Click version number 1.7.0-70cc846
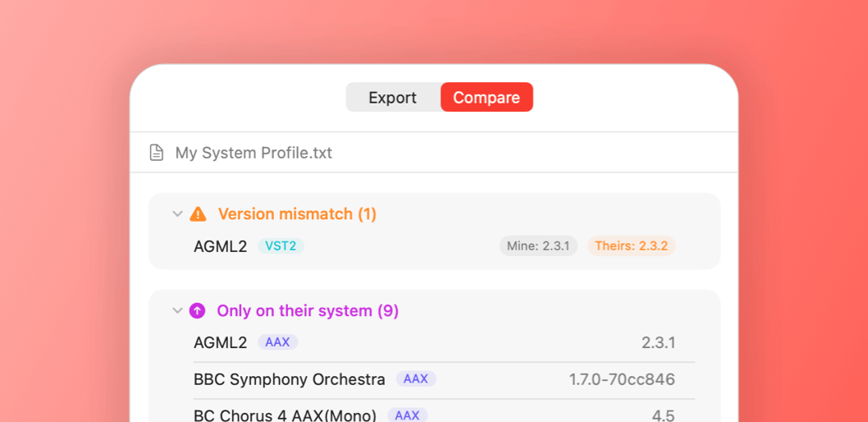Screen dimensions: 868x422 coord(622,379)
